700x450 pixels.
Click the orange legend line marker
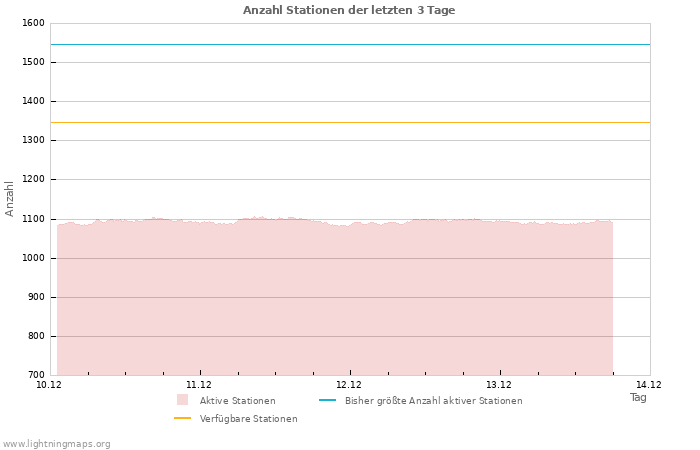coord(182,418)
